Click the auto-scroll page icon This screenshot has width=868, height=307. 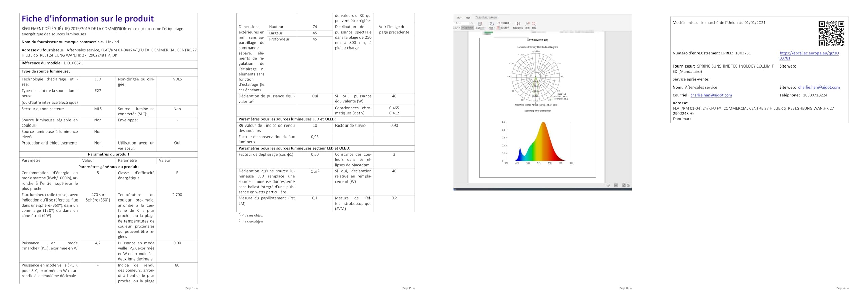click(480, 24)
